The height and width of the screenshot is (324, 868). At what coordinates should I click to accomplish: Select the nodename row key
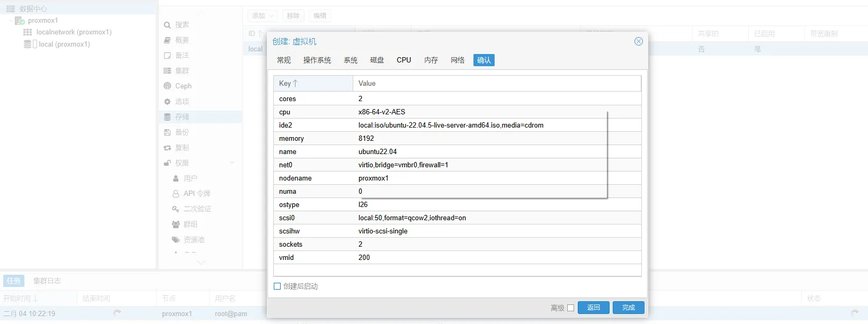(x=295, y=178)
